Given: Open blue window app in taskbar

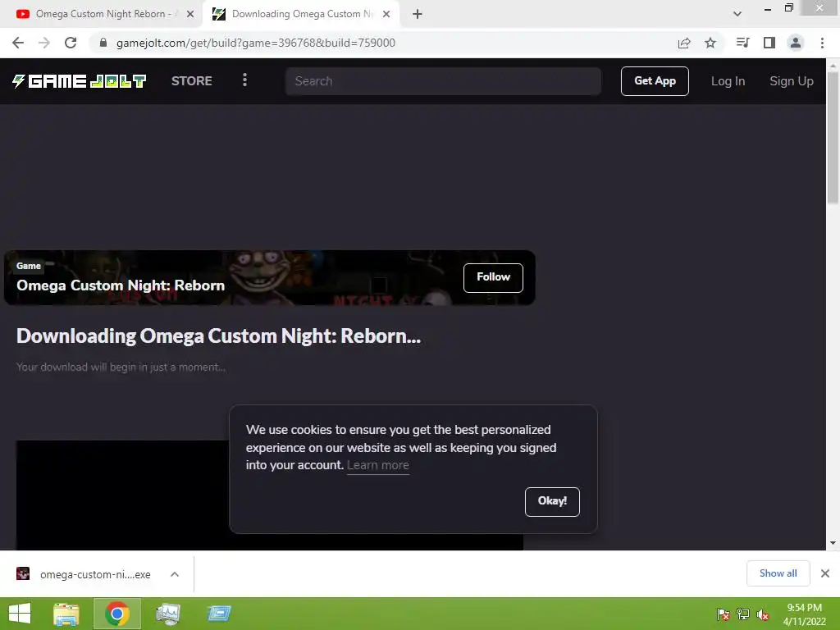Looking at the screenshot, I should [x=218, y=614].
